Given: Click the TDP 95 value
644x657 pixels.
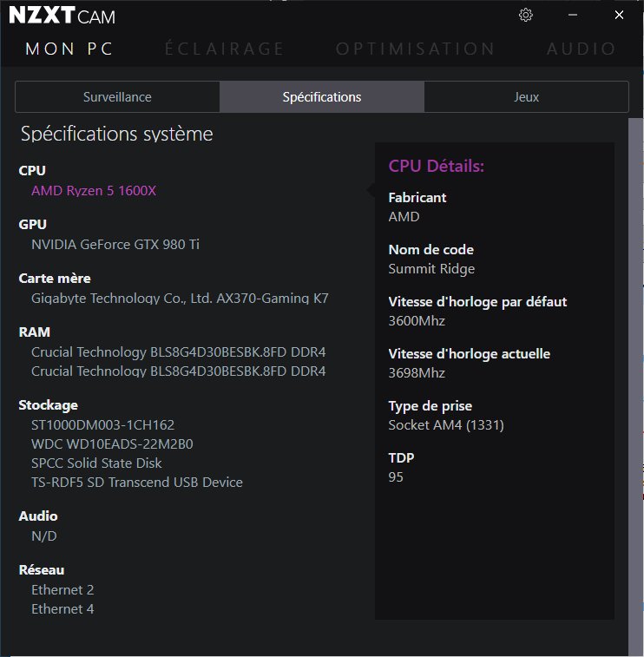Looking at the screenshot, I should tap(396, 476).
